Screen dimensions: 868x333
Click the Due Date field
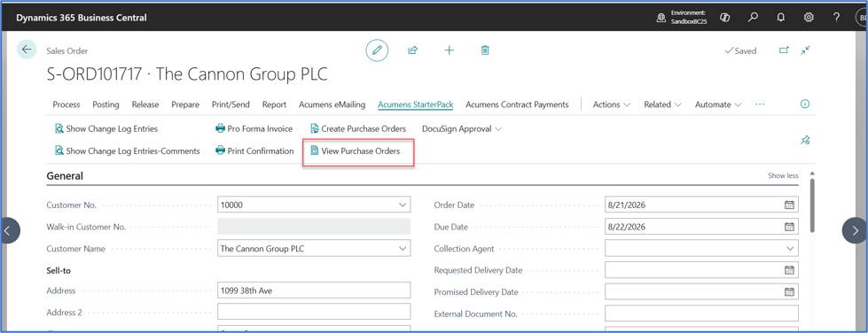pyautogui.click(x=701, y=227)
